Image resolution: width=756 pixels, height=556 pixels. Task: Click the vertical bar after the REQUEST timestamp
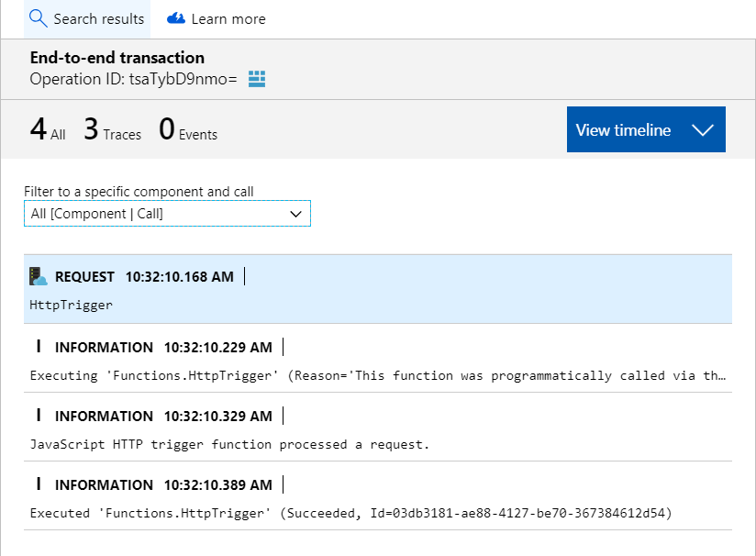click(x=242, y=275)
